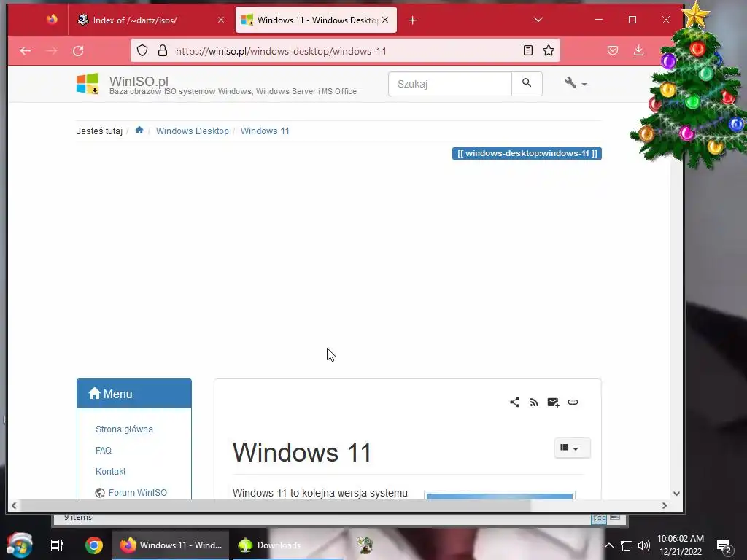Click the horizontal scrollbar right arrow
Viewport: 747px width, 560px height.
pos(665,506)
